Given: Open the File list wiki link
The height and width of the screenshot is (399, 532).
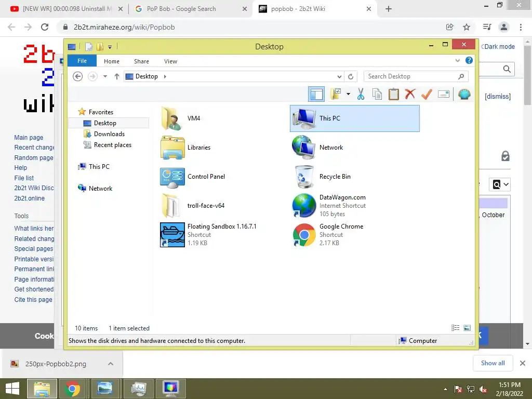Looking at the screenshot, I should tap(24, 178).
